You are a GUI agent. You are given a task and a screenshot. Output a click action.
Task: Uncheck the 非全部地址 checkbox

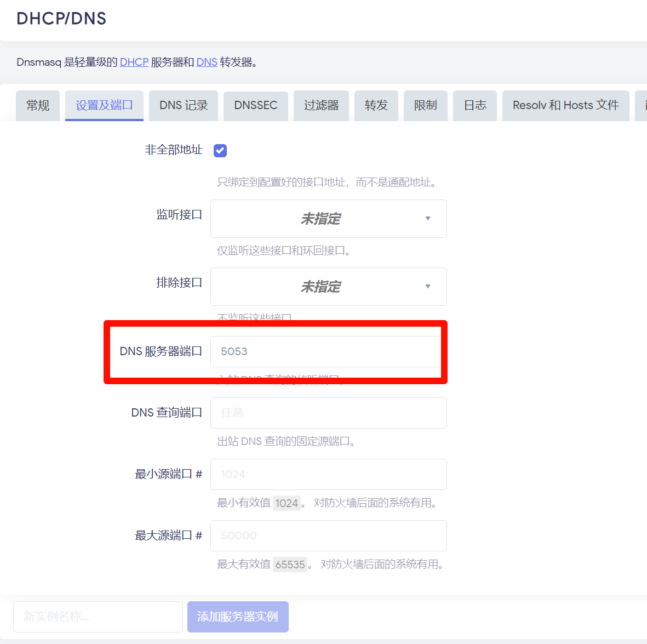[x=220, y=150]
